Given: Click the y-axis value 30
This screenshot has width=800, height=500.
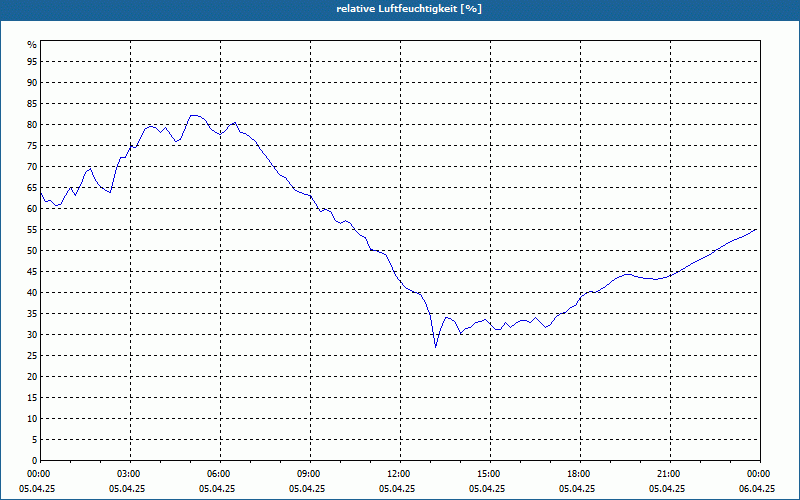Looking at the screenshot, I should click(32, 335).
